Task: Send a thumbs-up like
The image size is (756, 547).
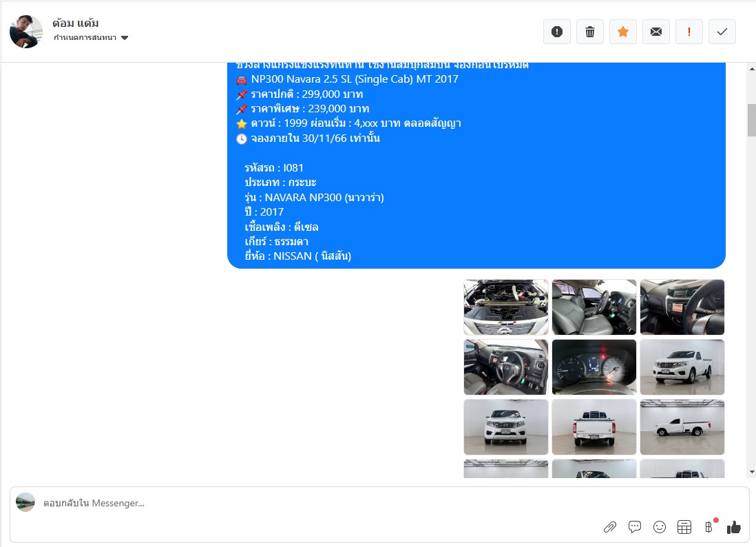Action: pyautogui.click(x=733, y=527)
